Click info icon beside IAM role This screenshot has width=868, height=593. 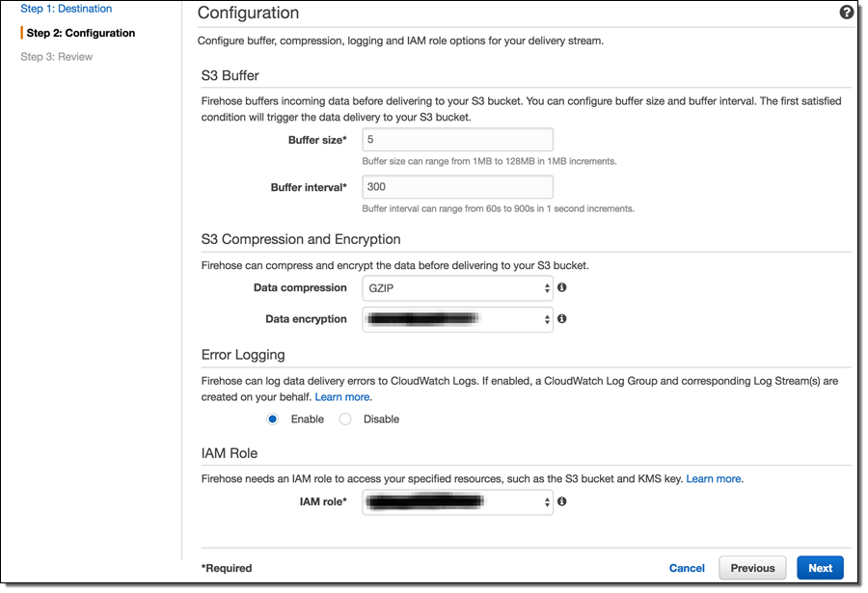tap(562, 501)
